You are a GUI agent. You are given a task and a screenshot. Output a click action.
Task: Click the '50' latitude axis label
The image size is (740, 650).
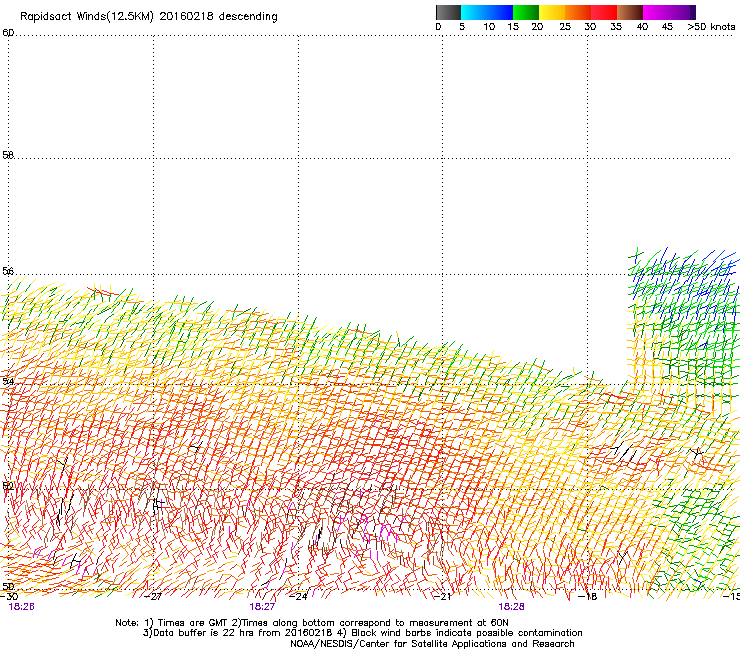tap(8, 586)
